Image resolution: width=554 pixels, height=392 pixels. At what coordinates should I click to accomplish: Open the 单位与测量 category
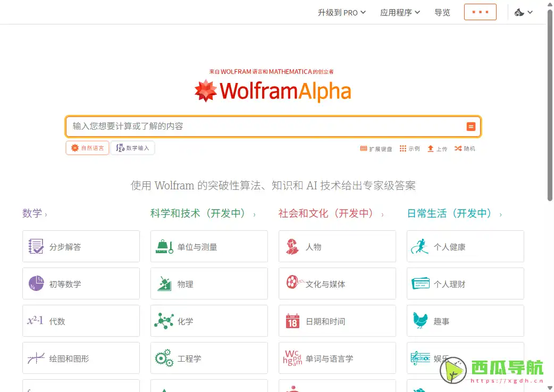coord(209,246)
